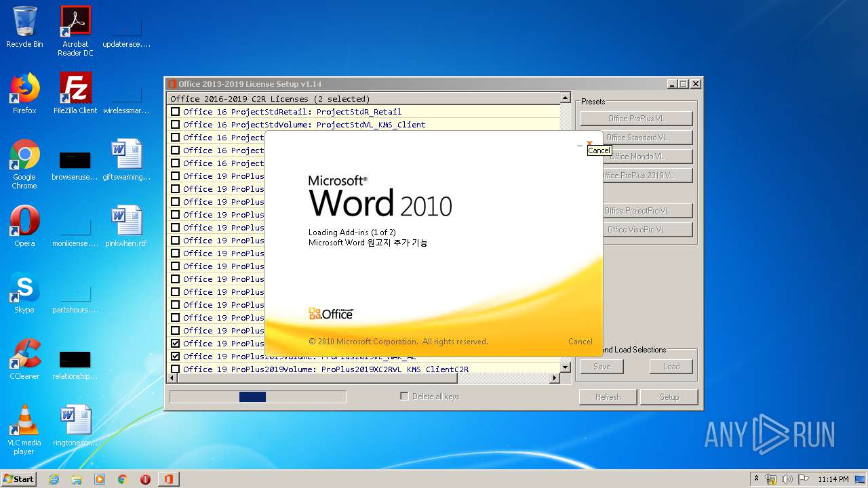Click the Chrome icon in the taskbar

click(x=123, y=479)
